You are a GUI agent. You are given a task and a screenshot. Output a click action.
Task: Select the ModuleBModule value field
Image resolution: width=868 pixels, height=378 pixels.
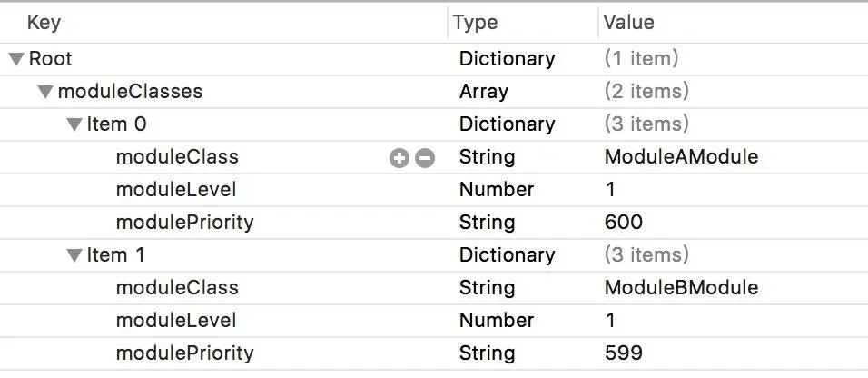pos(681,288)
